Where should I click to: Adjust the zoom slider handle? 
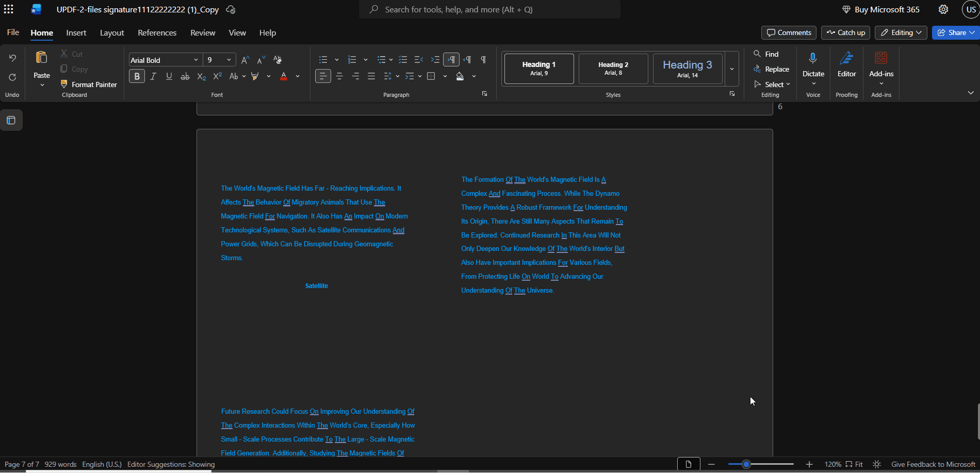coord(746,464)
